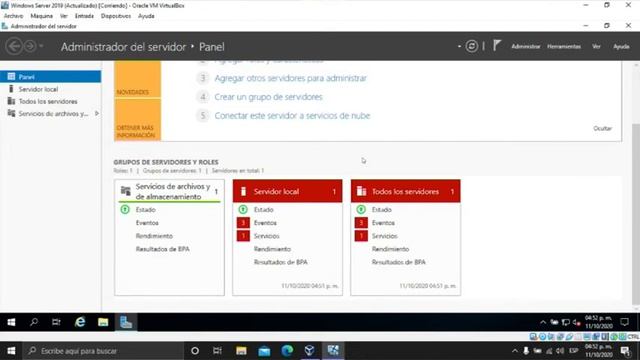Click Agregar otros servidores para administrar

(291, 78)
